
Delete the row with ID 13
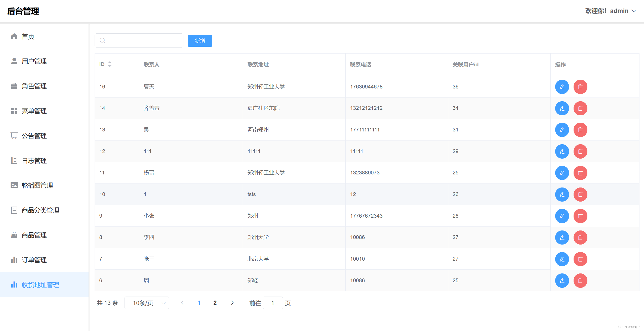point(580,130)
